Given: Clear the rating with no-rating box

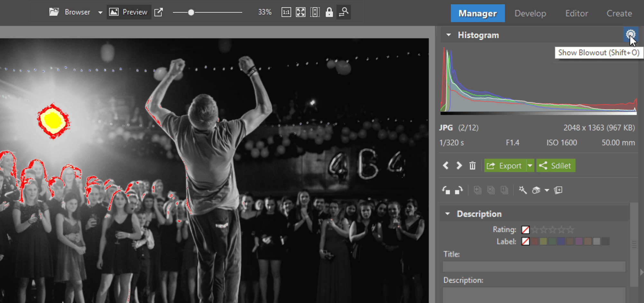Looking at the screenshot, I should (x=525, y=230).
